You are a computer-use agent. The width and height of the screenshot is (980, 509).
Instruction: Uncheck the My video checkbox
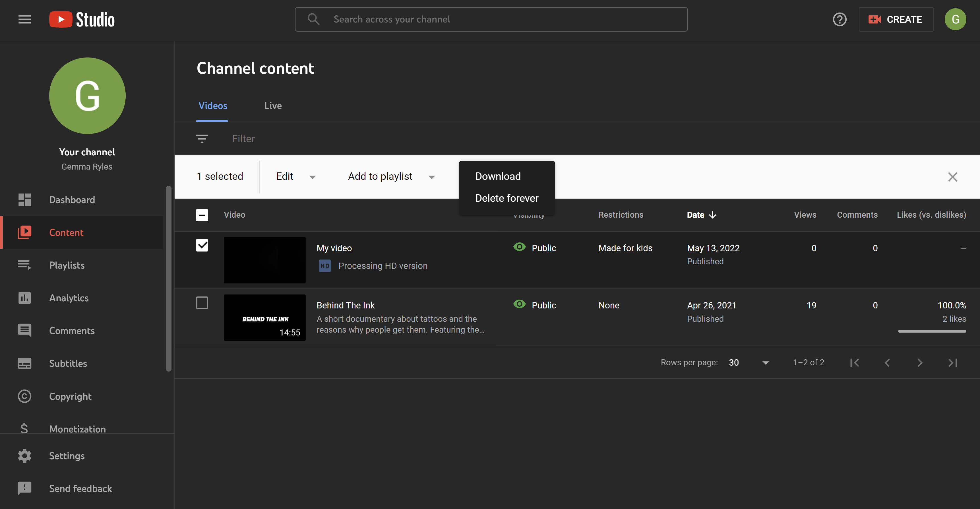coord(202,245)
